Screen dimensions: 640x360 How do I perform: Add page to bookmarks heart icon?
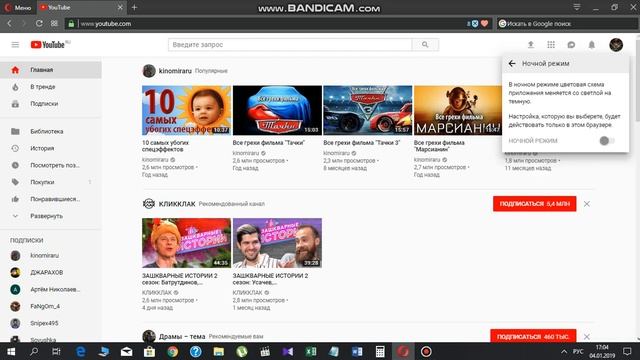(x=484, y=24)
